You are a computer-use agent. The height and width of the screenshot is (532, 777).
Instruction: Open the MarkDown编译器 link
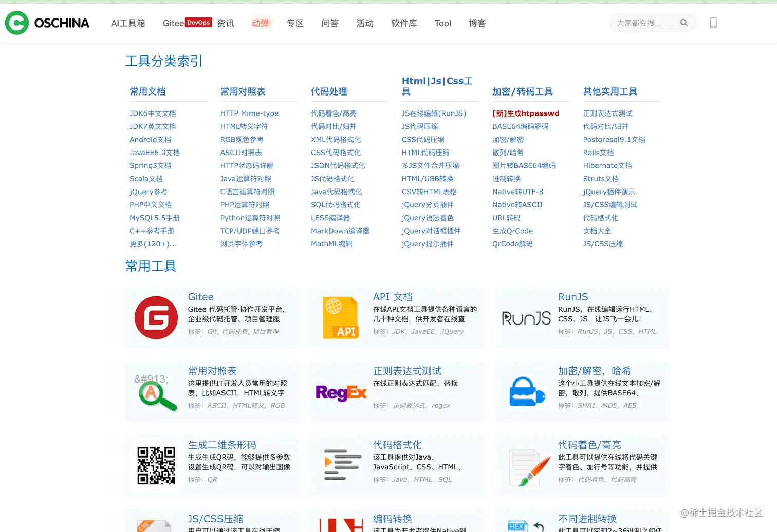tap(340, 231)
